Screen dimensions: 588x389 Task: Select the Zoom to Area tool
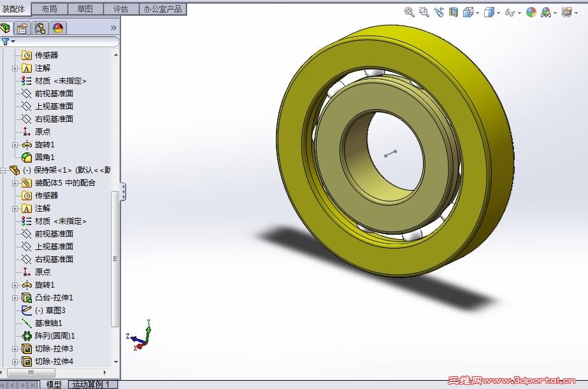[424, 12]
